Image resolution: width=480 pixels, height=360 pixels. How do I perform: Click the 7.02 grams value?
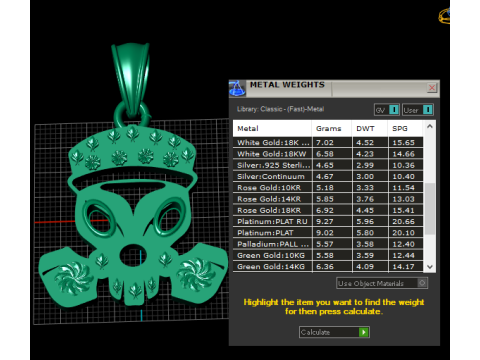[325, 142]
